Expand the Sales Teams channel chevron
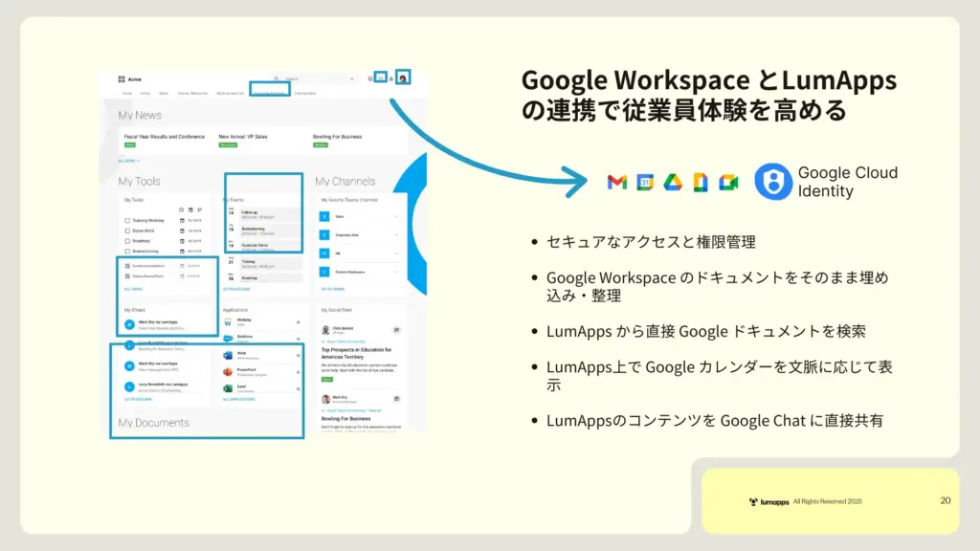The image size is (980, 551). click(x=394, y=217)
